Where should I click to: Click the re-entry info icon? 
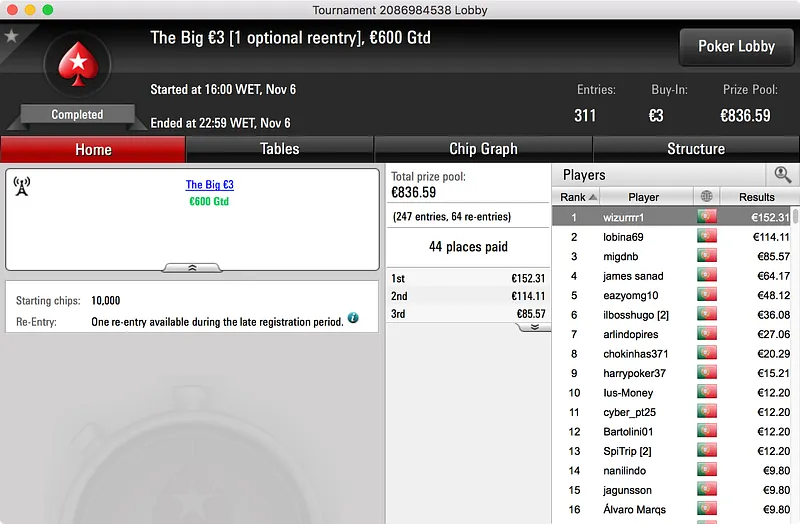[x=353, y=318]
